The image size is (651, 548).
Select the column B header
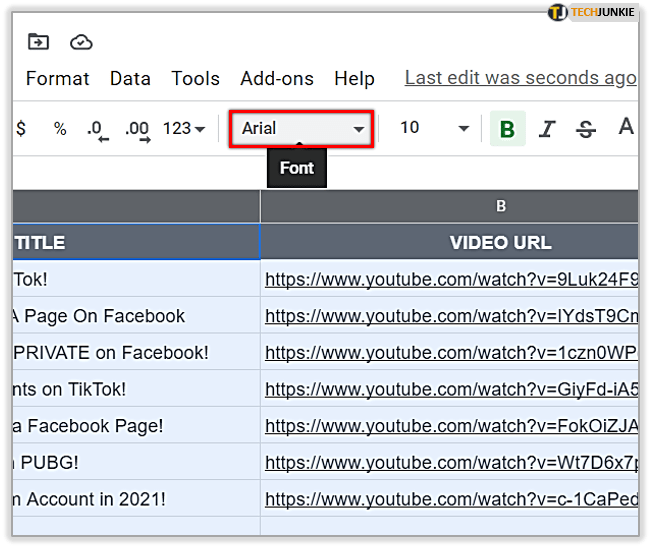coord(500,206)
